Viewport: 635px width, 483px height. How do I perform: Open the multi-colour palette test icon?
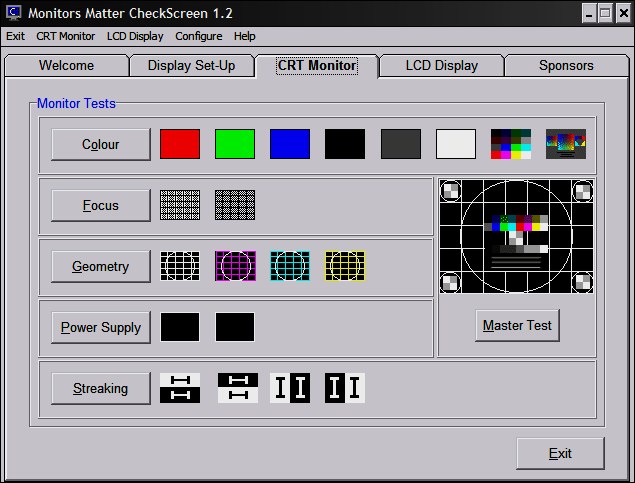pyautogui.click(x=511, y=144)
